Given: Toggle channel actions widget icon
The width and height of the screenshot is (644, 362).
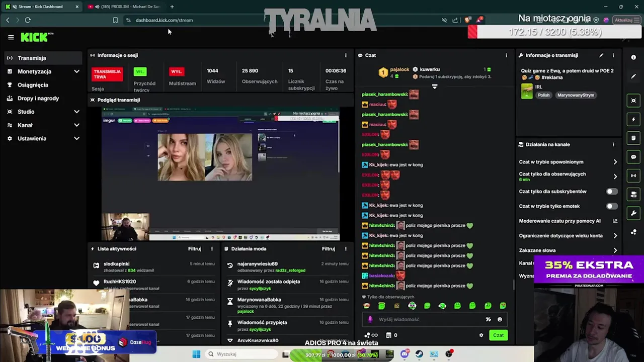Looking at the screenshot, I should [x=633, y=195].
